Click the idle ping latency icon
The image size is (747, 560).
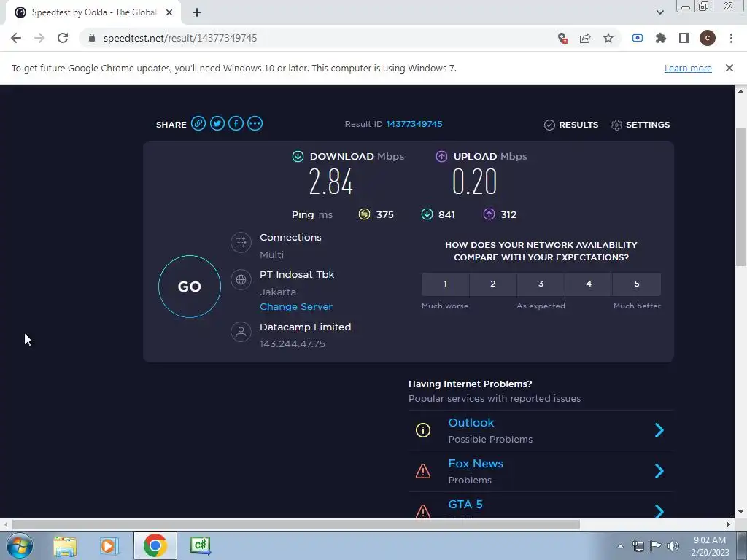click(x=364, y=214)
